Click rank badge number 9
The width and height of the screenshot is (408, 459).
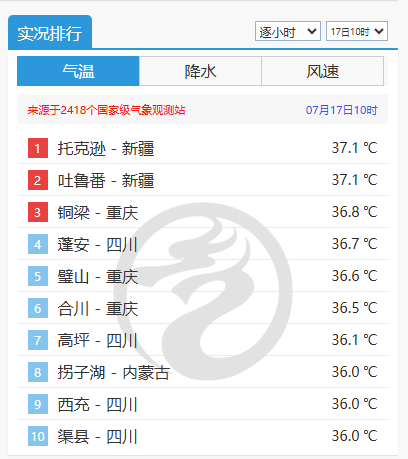[x=38, y=404]
